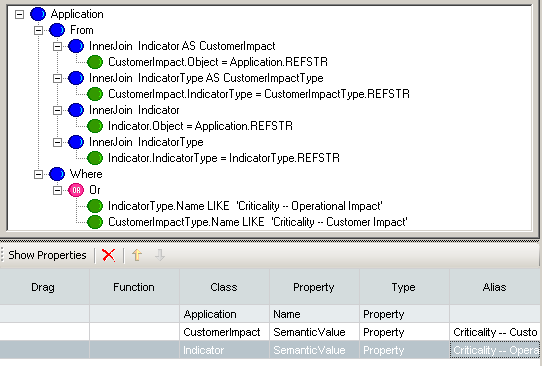
Task: Click the Show Properties button
Action: click(47, 255)
